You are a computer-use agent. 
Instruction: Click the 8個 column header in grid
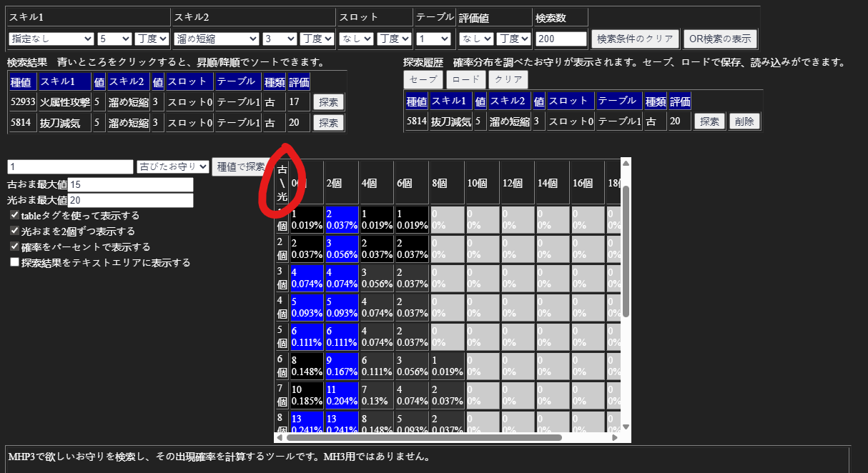click(x=447, y=183)
